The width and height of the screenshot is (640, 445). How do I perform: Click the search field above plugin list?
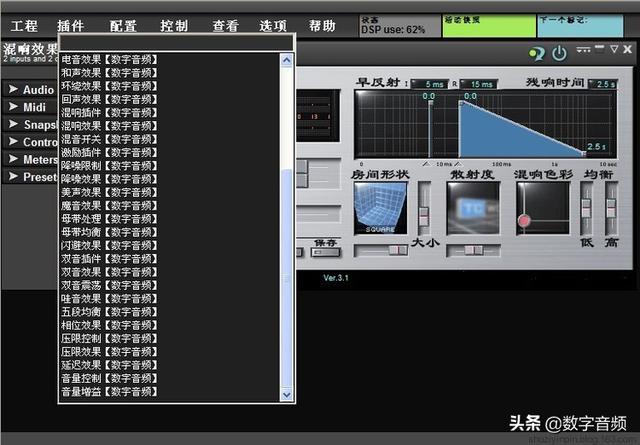coord(176,43)
